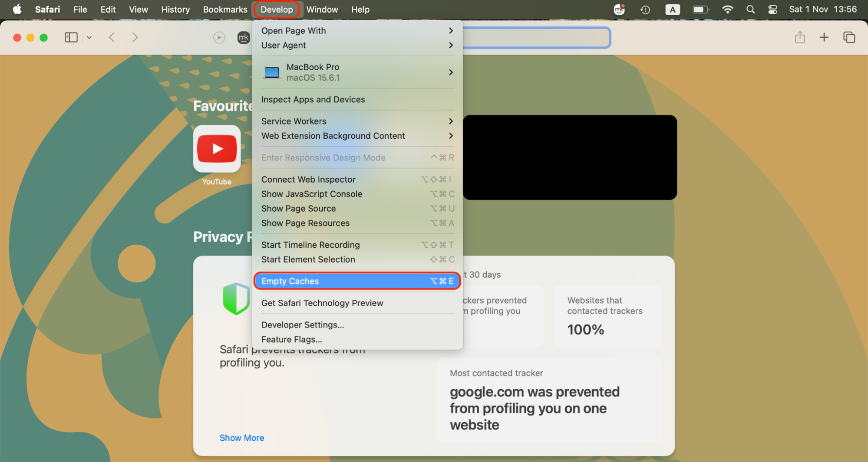Open the sidebar in Safari toolbar
Image resolution: width=868 pixels, height=462 pixels.
click(71, 37)
